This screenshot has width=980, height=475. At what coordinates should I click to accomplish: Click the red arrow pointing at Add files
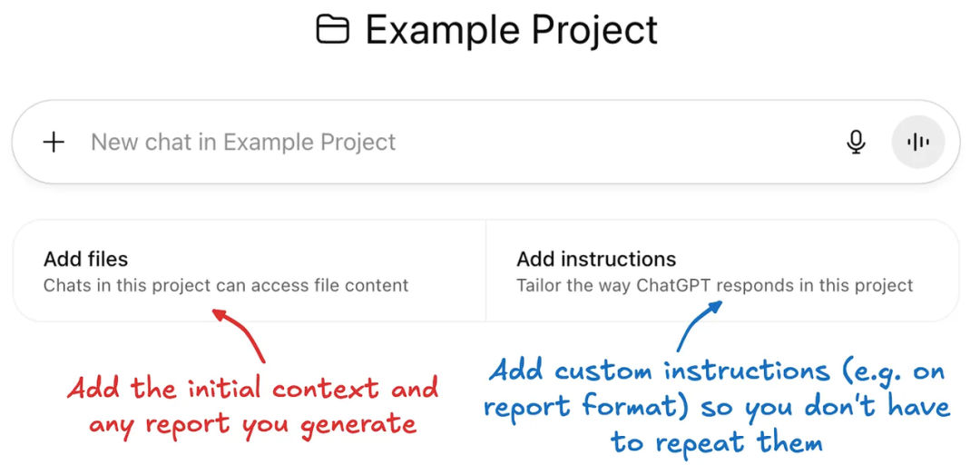coord(239,334)
